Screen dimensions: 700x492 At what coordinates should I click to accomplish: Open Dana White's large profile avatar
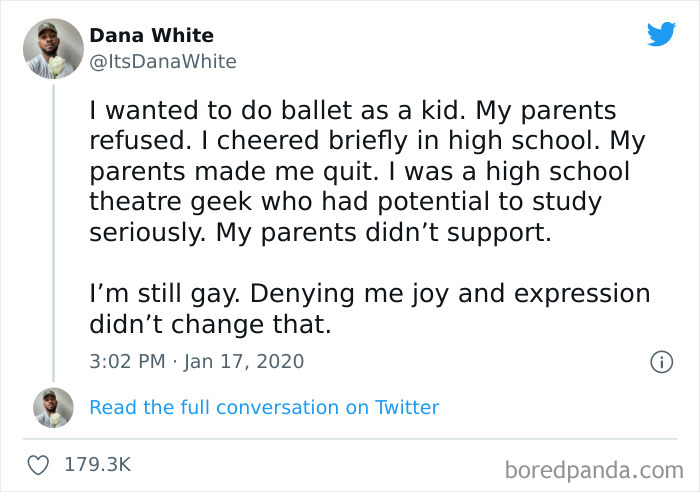[x=53, y=49]
